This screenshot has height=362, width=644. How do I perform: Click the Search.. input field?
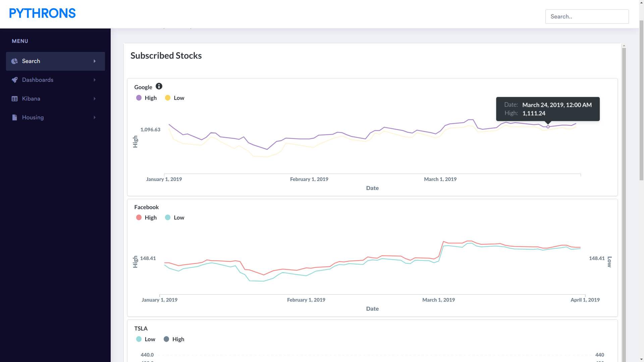(587, 16)
